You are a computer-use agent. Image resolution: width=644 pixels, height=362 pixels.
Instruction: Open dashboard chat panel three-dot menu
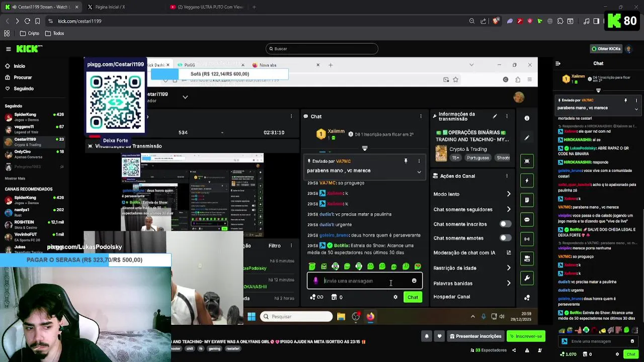421,117
